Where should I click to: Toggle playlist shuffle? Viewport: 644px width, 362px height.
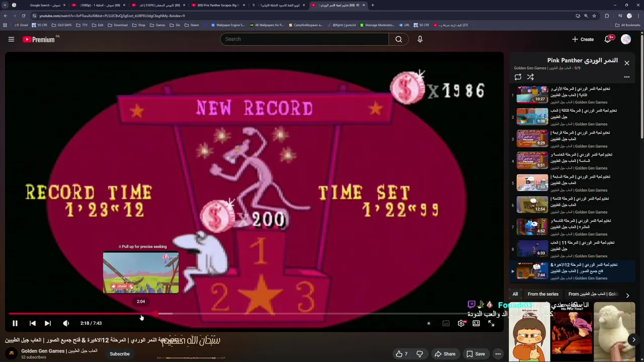[530, 77]
